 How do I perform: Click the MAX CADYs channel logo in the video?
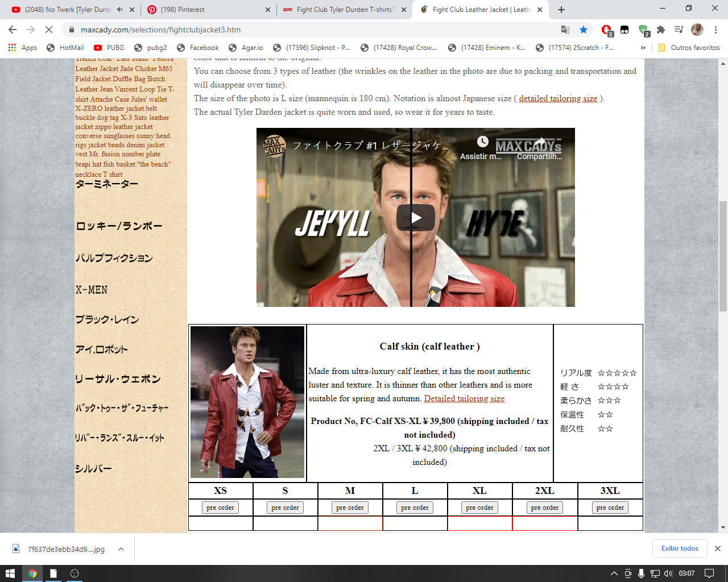tap(274, 145)
